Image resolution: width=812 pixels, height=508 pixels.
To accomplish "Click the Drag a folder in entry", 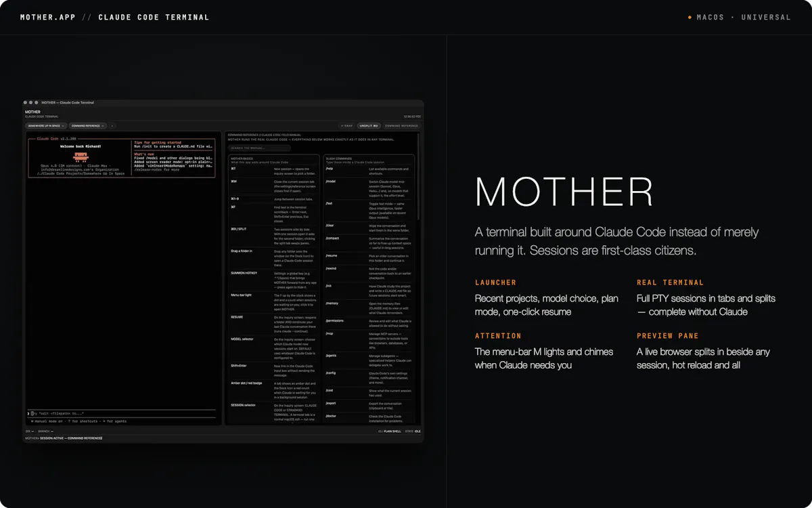I will coord(274,259).
